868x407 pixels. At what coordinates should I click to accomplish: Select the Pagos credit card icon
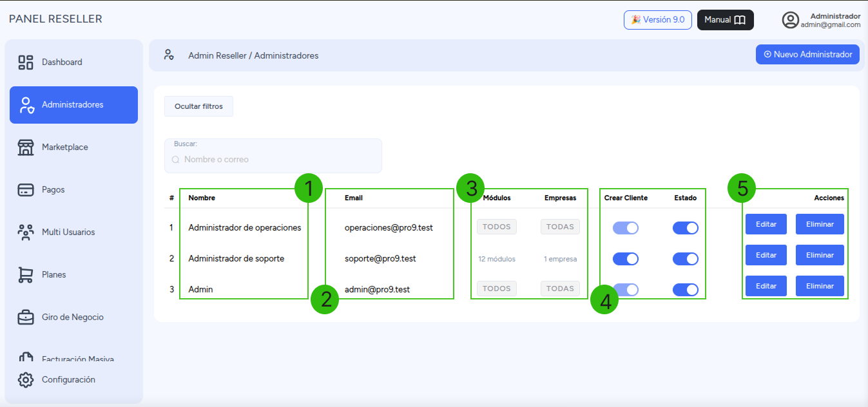[x=26, y=190]
